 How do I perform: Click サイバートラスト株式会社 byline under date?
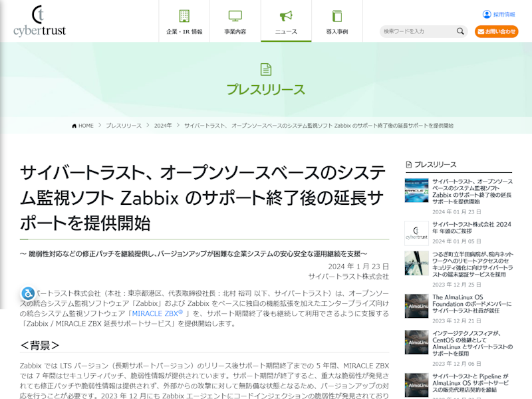(348, 277)
